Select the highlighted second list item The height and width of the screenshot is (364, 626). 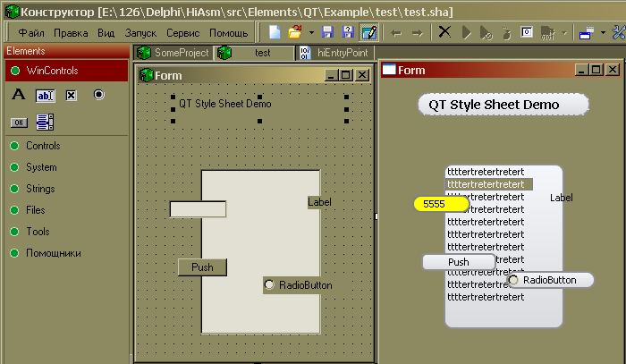coord(487,184)
